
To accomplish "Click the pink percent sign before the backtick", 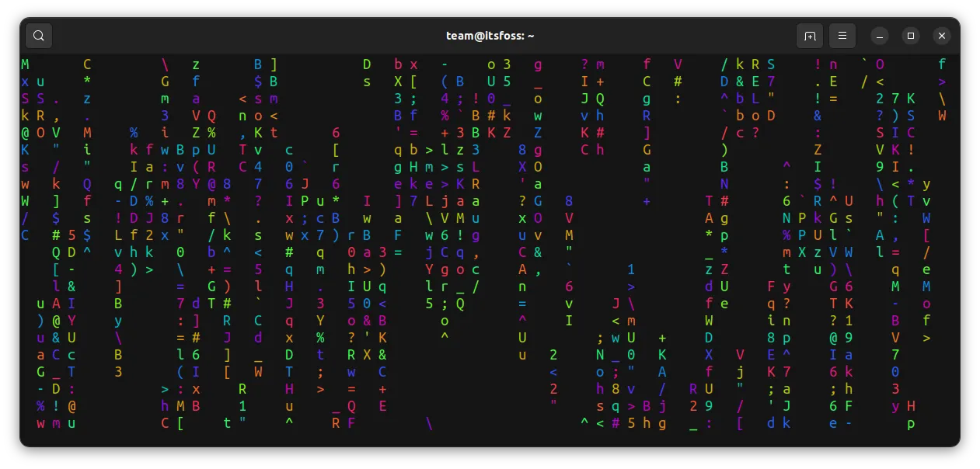I will pyautogui.click(x=445, y=115).
